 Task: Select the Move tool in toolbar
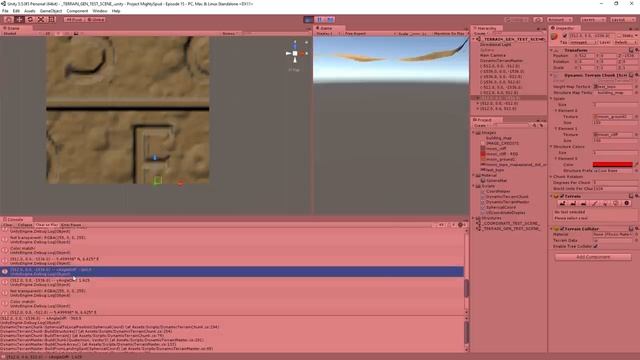(x=19, y=20)
